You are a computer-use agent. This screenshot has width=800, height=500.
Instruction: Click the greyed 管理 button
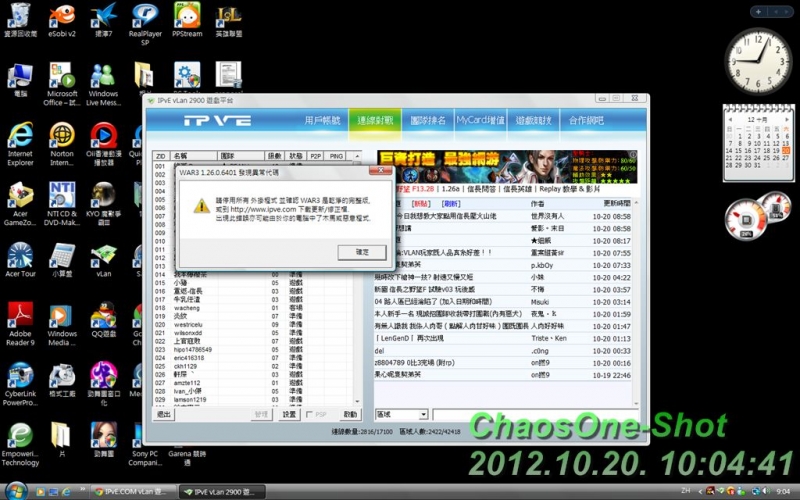[261, 414]
